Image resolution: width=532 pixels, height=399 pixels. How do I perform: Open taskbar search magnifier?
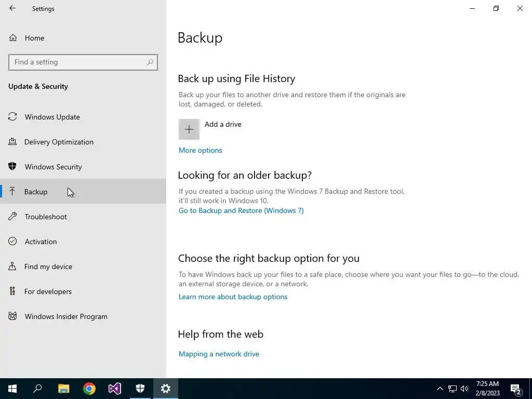37,389
